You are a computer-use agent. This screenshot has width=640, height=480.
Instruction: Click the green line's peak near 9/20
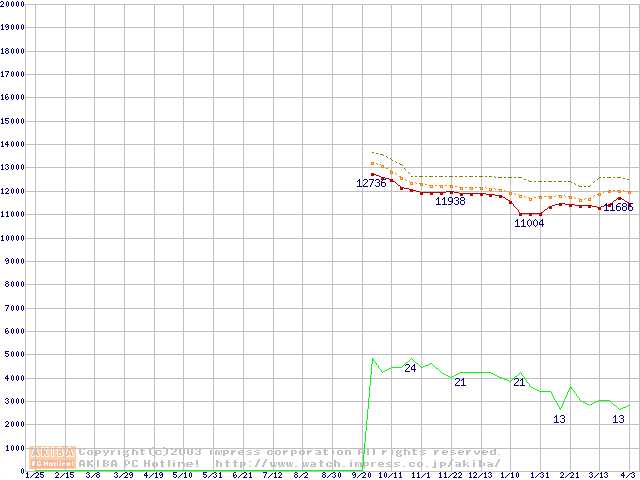[372, 358]
